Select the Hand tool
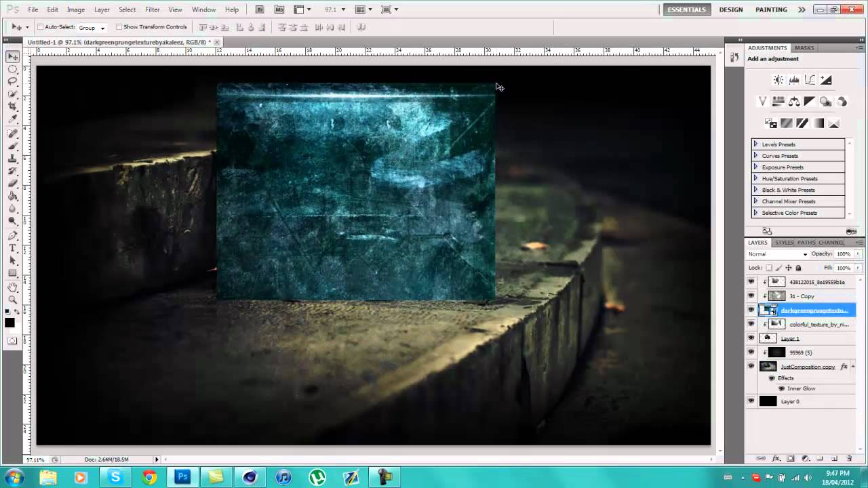 tap(13, 287)
